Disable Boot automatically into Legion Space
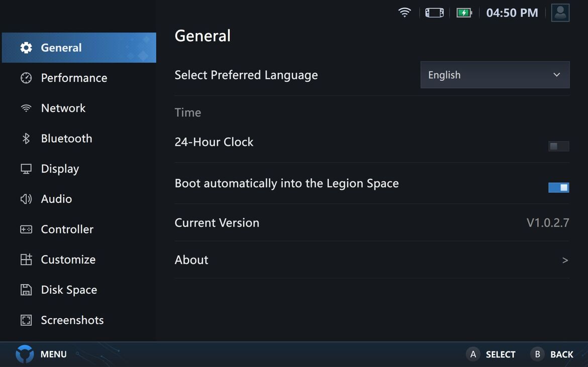This screenshot has height=367, width=588. point(558,187)
